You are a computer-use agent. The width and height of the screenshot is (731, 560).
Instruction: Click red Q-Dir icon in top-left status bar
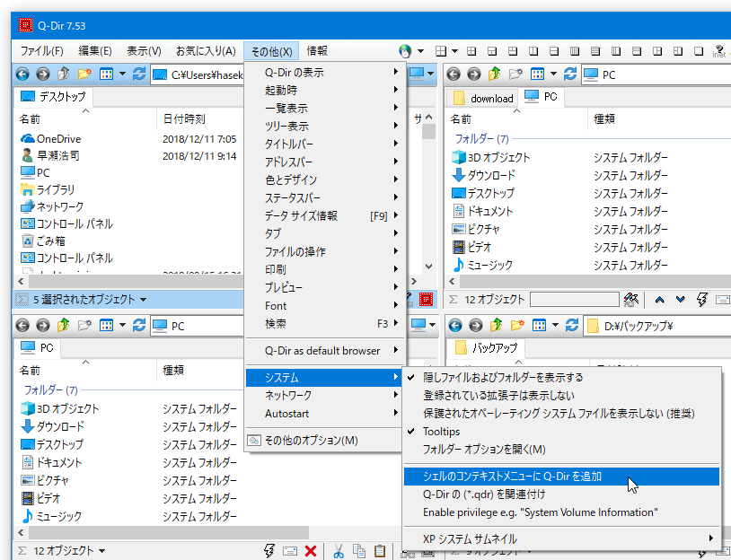click(x=426, y=299)
